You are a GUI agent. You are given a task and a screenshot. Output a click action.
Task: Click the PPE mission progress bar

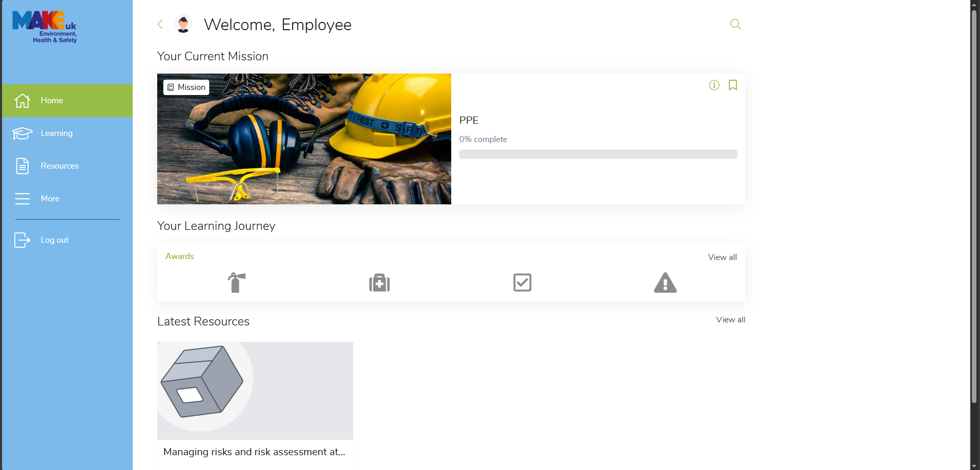coord(598,154)
